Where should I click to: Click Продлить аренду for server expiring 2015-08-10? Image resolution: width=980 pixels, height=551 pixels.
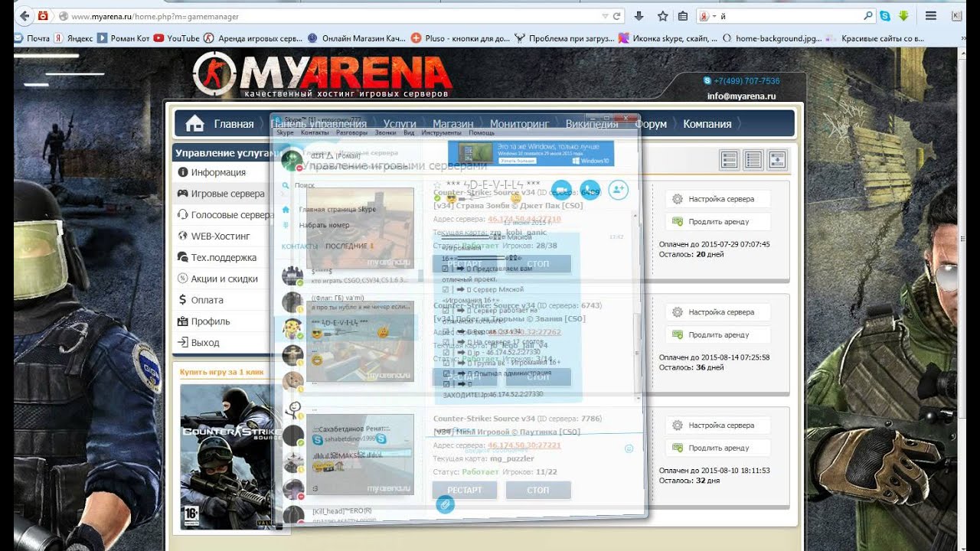pyautogui.click(x=717, y=448)
